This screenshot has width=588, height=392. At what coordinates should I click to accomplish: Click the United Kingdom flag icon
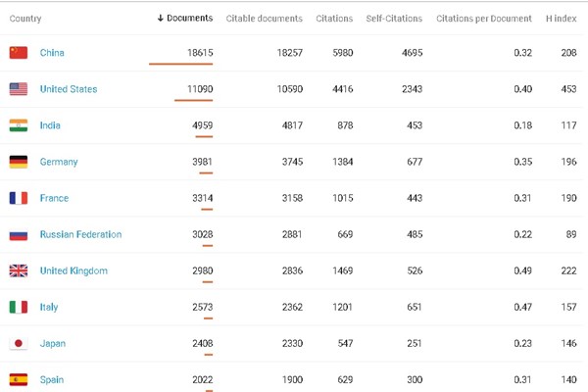click(19, 271)
